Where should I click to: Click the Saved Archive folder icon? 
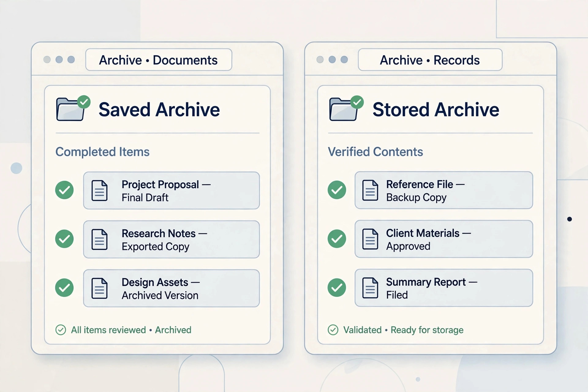click(x=73, y=108)
